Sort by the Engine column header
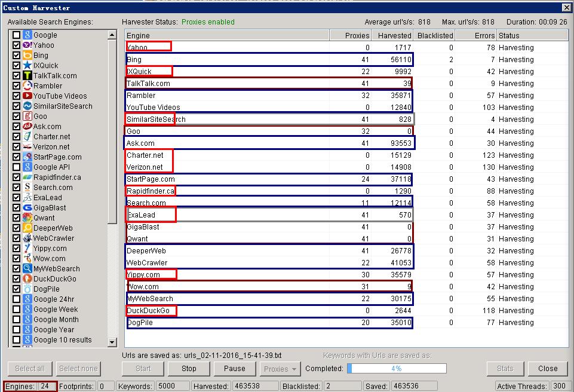This screenshot has width=574, height=392. 227,35
